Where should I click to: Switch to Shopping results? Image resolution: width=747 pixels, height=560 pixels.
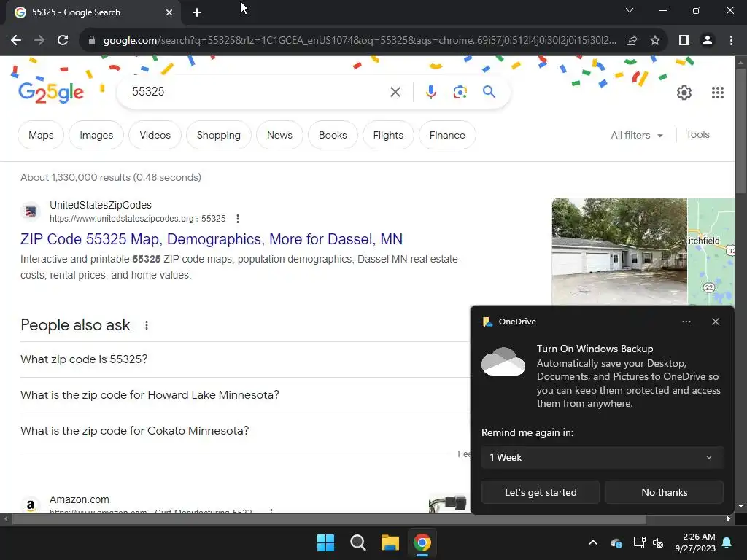(x=219, y=135)
